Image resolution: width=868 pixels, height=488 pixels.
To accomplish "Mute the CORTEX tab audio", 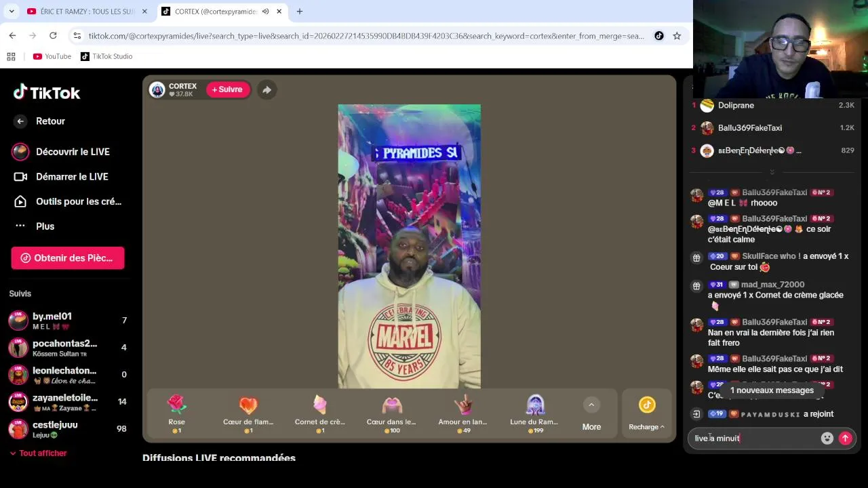I will tap(265, 12).
